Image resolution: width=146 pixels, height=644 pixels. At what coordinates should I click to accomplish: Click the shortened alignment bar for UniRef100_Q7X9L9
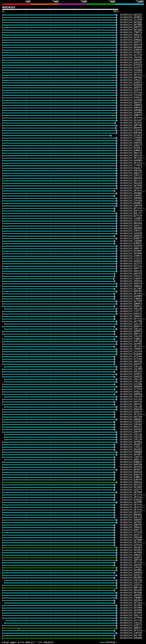[57, 135]
